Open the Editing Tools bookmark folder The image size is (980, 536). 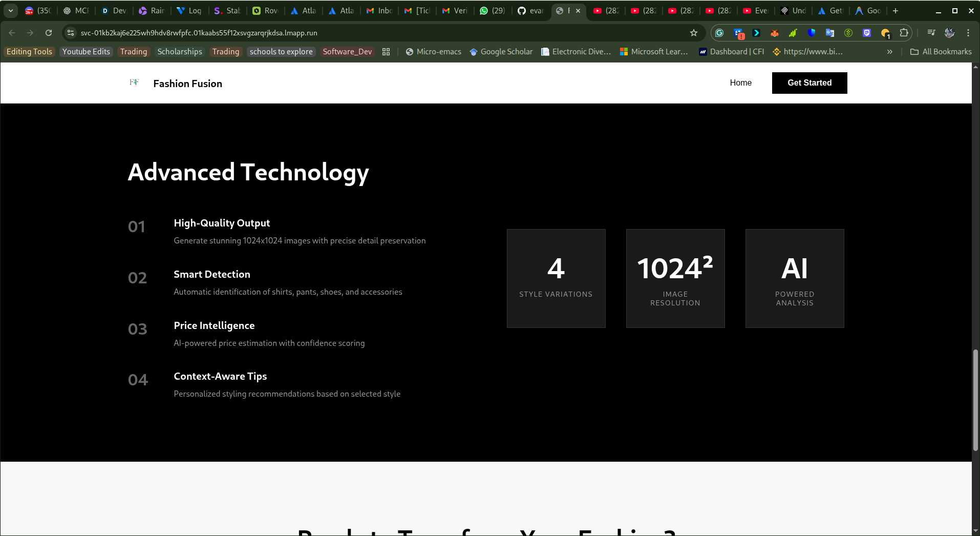coord(29,52)
